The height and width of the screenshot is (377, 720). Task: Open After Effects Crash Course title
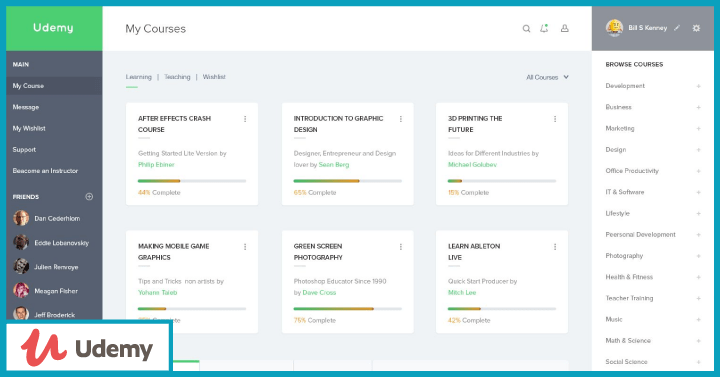coord(174,124)
